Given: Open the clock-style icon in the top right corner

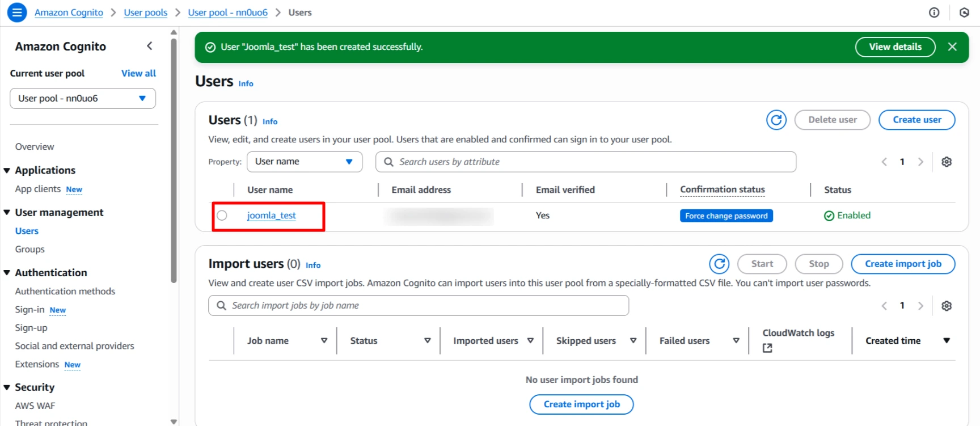Looking at the screenshot, I should (x=964, y=12).
